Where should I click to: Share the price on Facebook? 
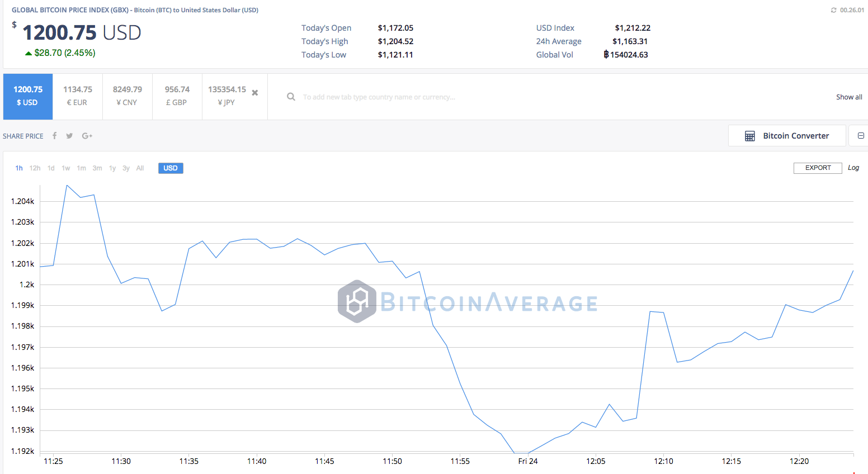tap(54, 135)
